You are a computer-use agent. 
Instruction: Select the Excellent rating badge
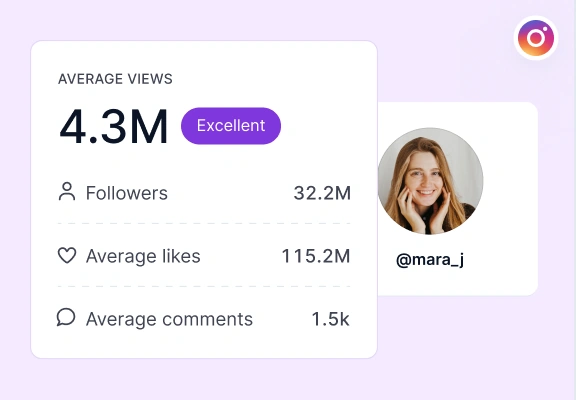point(231,126)
